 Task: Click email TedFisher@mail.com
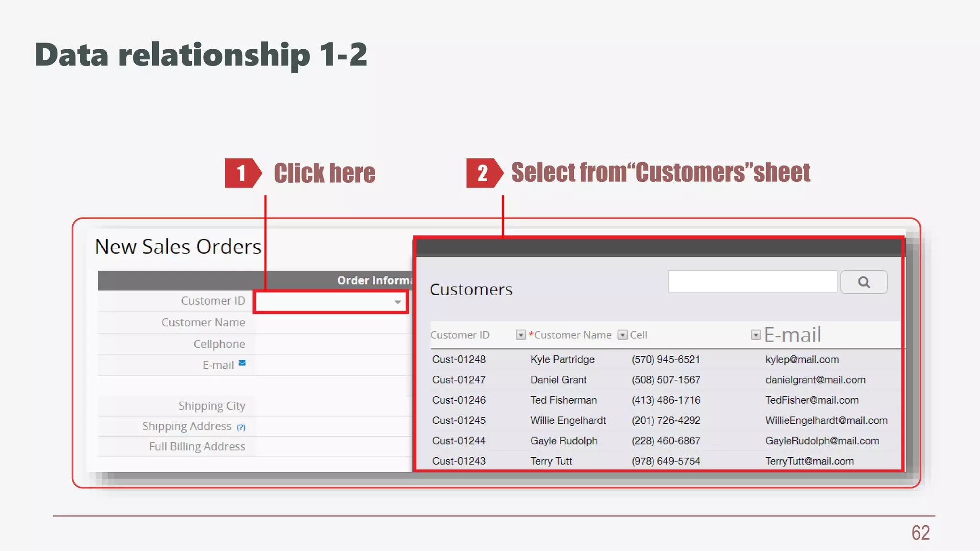(812, 400)
